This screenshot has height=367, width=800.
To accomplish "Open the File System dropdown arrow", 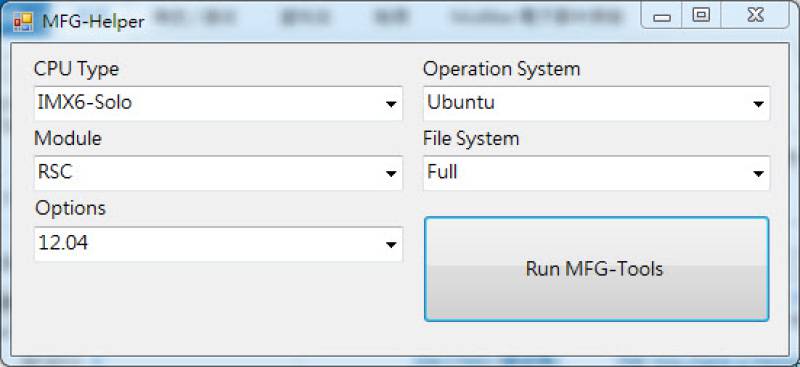I will (x=758, y=174).
